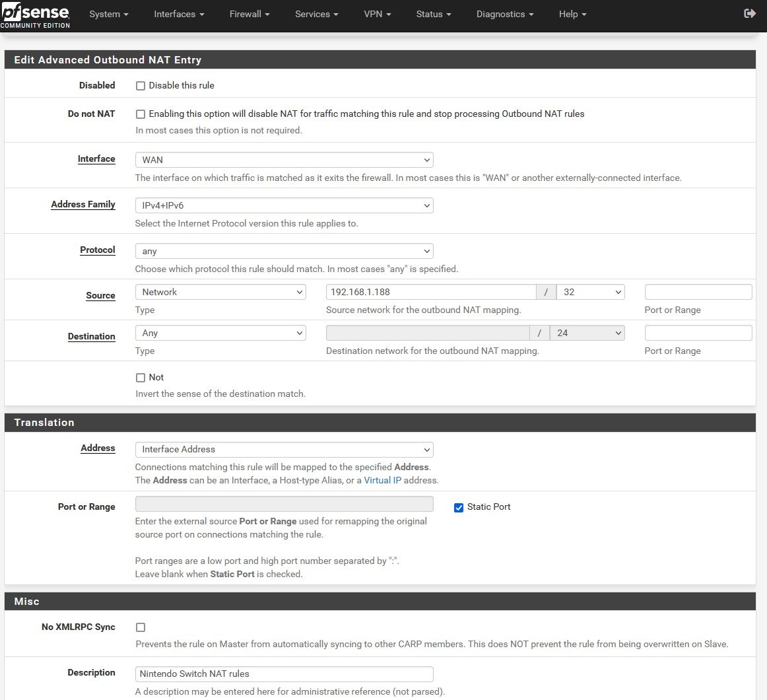Click the logout icon in navbar
Image resolution: width=767 pixels, height=700 pixels.
749,14
